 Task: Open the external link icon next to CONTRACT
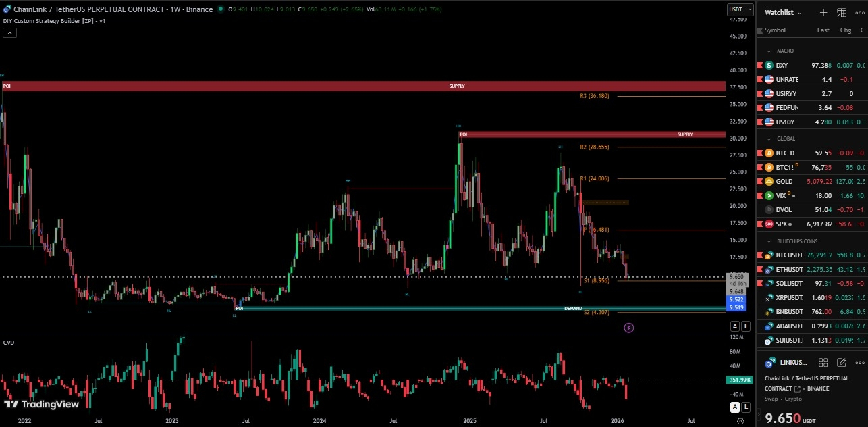click(797, 389)
